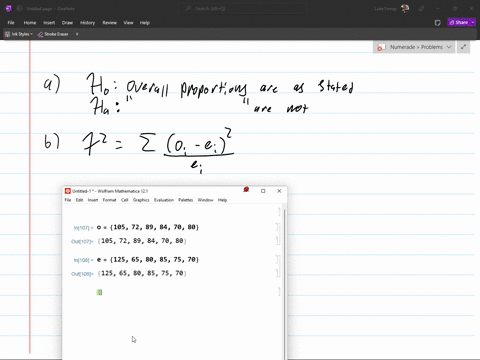Maximize the OneNote window
This screenshot has height=360, width=480.
(455, 9)
